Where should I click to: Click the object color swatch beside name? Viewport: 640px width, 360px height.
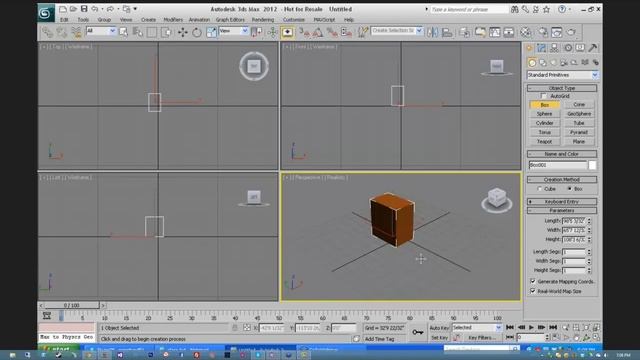pyautogui.click(x=592, y=165)
